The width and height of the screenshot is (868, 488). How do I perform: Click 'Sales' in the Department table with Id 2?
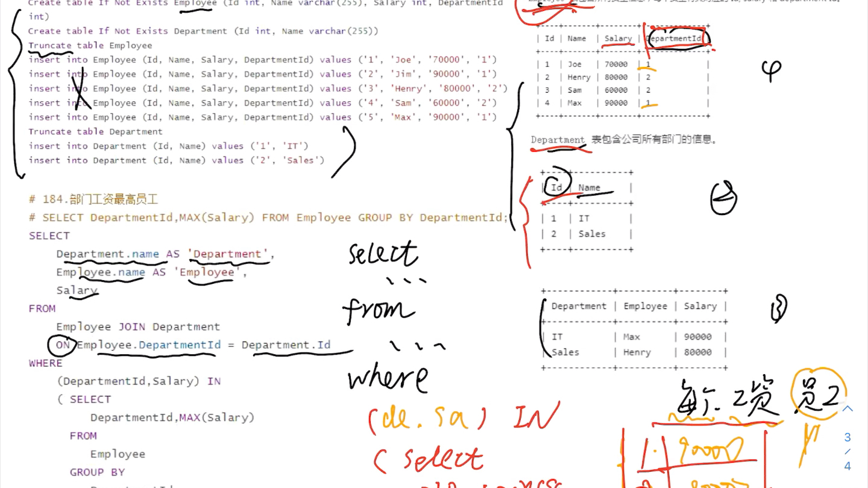pos(592,234)
